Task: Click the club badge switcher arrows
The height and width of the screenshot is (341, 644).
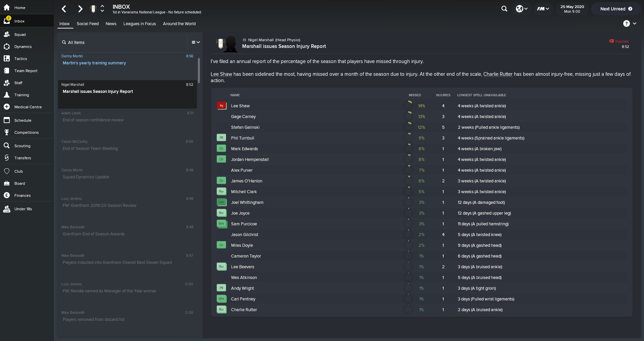Action: click(x=102, y=9)
